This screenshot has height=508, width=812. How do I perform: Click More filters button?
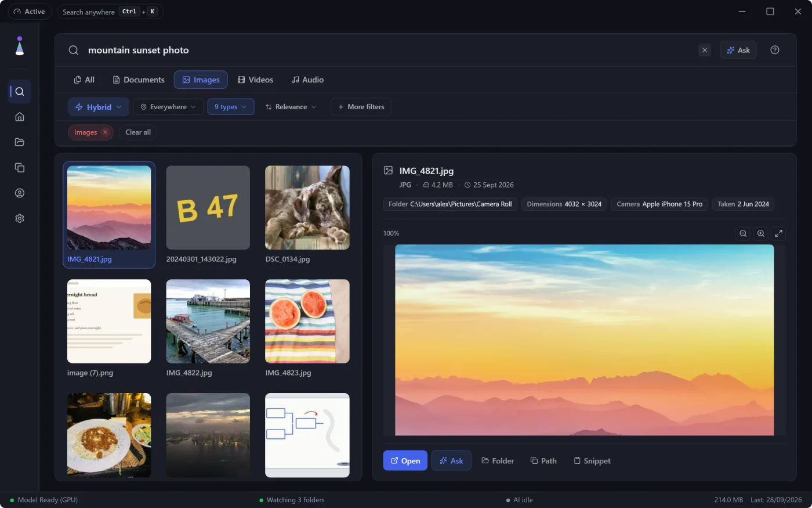[x=361, y=107]
